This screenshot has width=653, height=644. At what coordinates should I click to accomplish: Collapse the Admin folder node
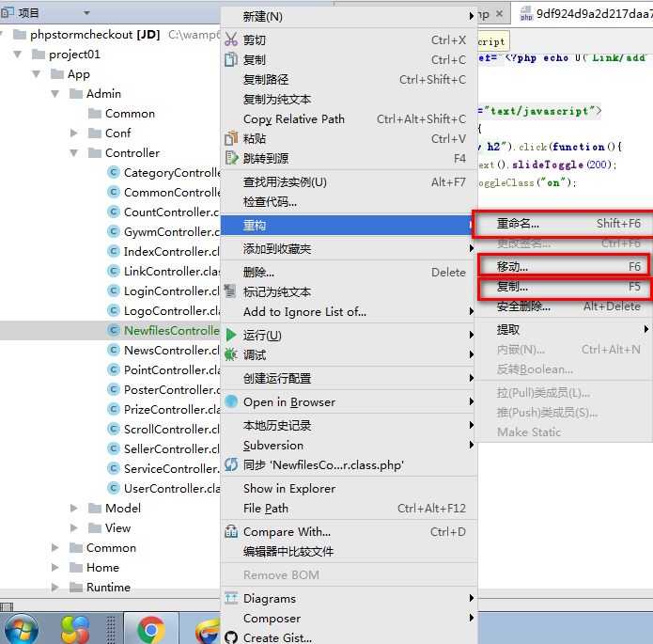pyautogui.click(x=55, y=94)
